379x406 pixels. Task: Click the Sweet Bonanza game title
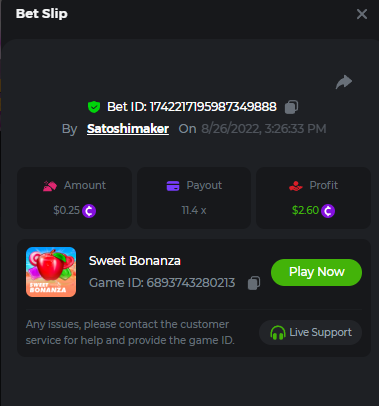[135, 261]
